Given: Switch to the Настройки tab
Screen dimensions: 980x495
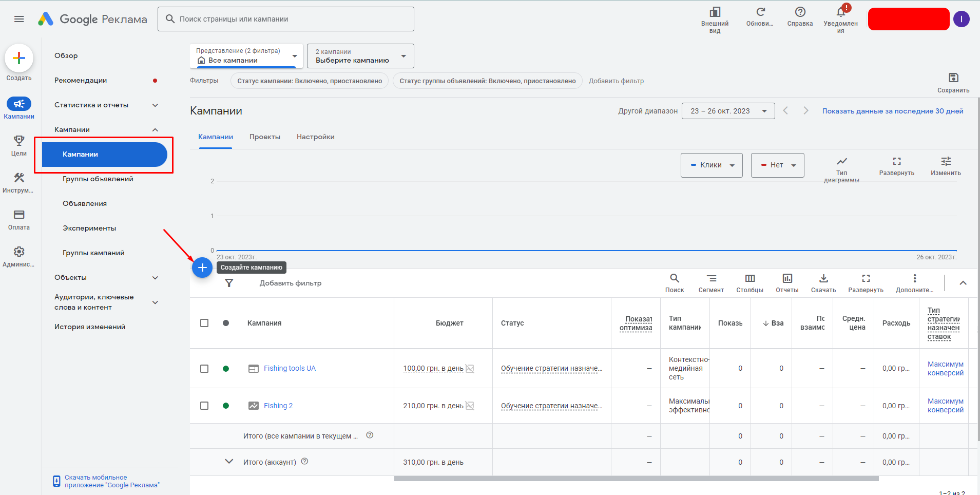Looking at the screenshot, I should pos(316,137).
